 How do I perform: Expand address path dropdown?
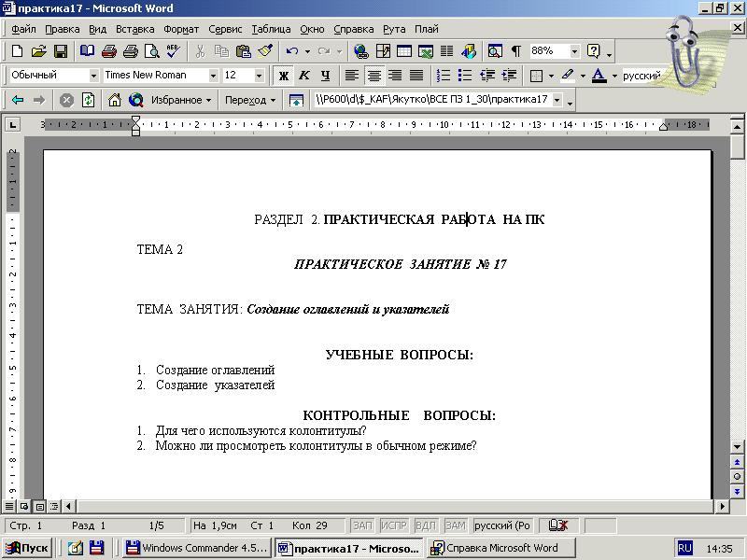pos(557,100)
